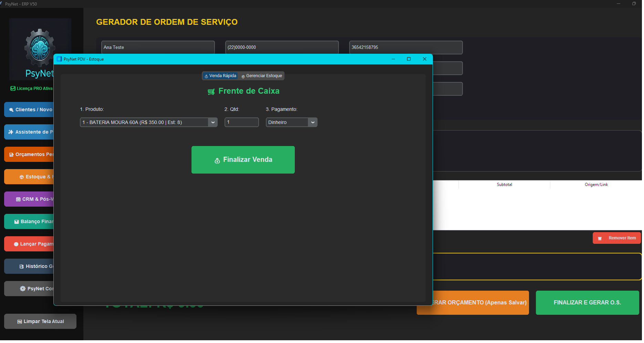Click the timer icon inside Finalizar Venda button

217,160
